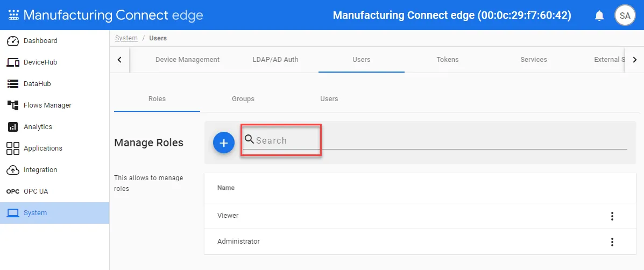Click the magnifier search icon

point(249,139)
